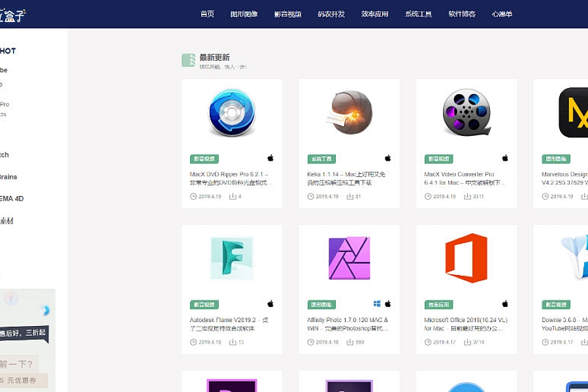This screenshot has width=588, height=392.
Task: Click the download count icon on MacX Video Converter card
Action: click(x=467, y=196)
